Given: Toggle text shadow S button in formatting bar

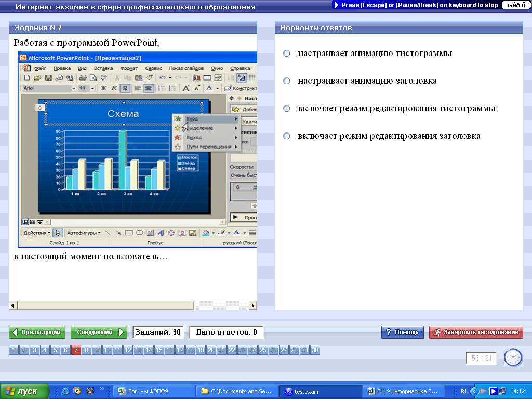Looking at the screenshot, I should tap(125, 88).
